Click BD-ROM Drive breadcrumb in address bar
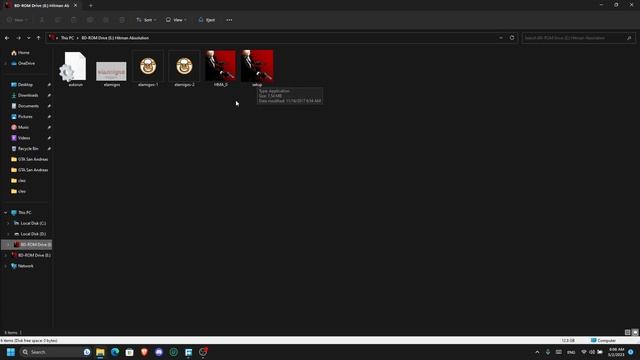 [x=115, y=38]
